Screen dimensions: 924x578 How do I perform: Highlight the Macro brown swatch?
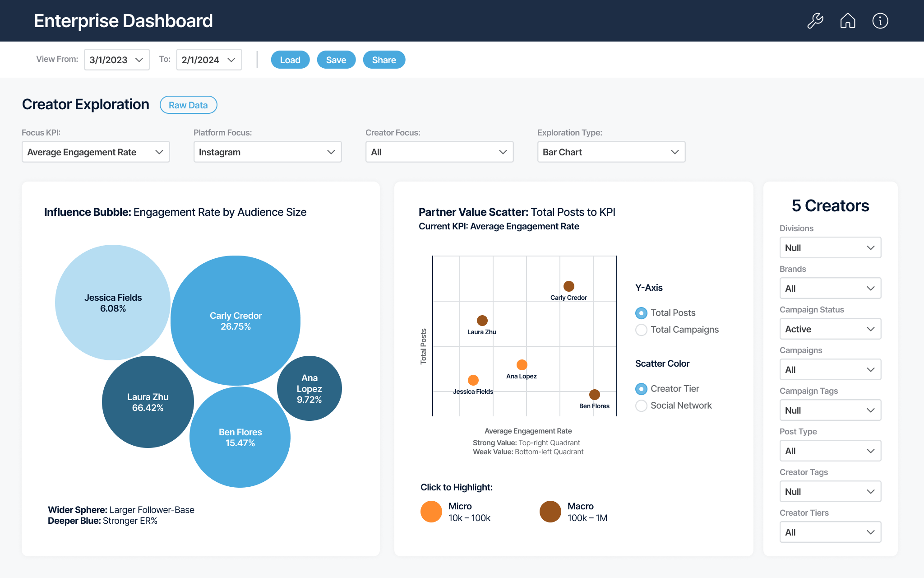pos(550,512)
